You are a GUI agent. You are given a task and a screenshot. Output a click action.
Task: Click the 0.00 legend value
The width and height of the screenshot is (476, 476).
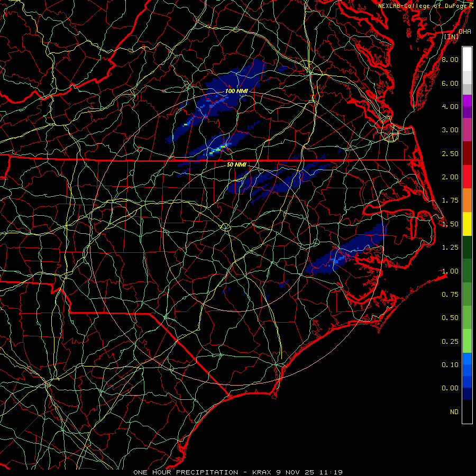pos(450,388)
